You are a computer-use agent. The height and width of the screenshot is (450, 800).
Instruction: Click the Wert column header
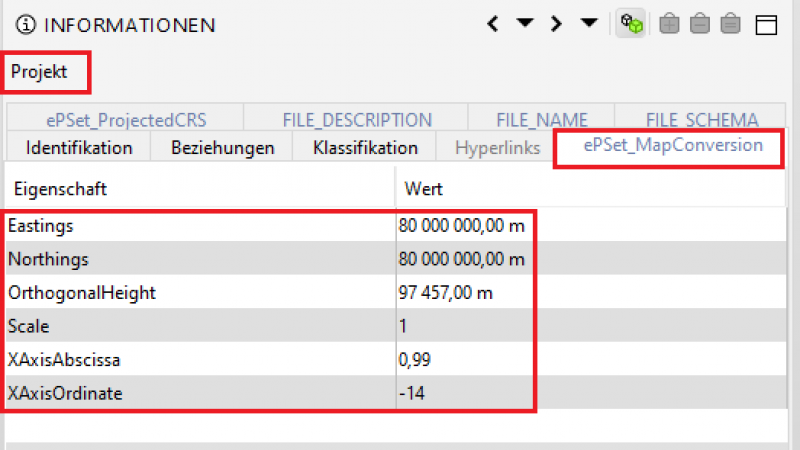click(x=423, y=188)
